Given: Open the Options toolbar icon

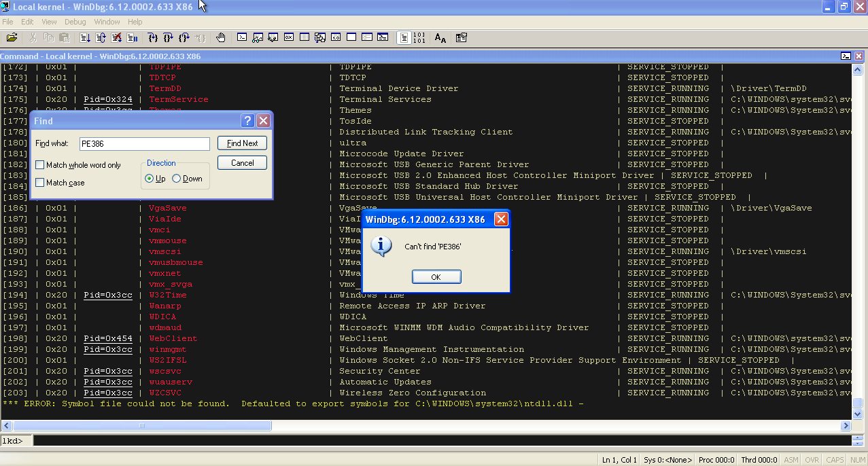Looking at the screenshot, I should pyautogui.click(x=462, y=37).
